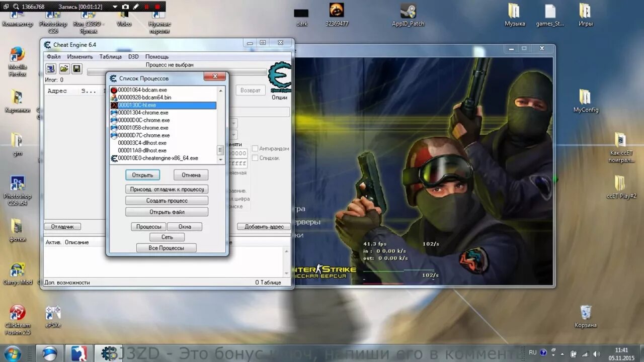Click the Доп. возможности status bar text
The height and width of the screenshot is (362, 644).
point(67,283)
